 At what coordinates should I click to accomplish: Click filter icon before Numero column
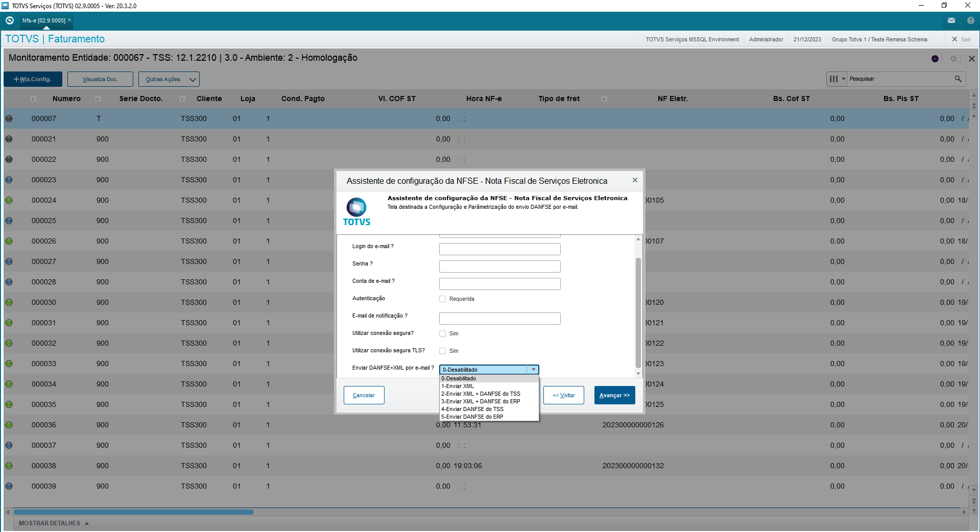point(33,99)
